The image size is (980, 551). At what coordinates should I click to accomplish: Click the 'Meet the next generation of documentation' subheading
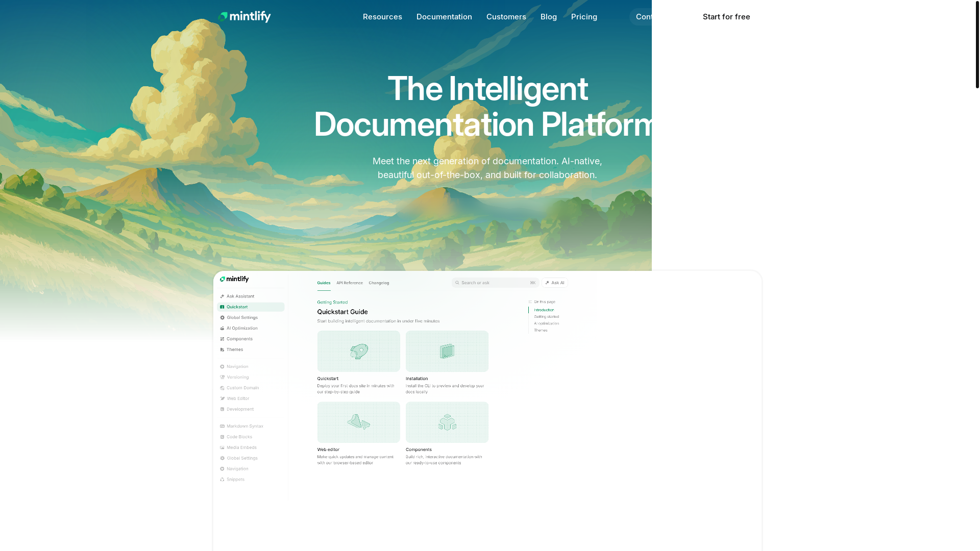[x=487, y=168]
